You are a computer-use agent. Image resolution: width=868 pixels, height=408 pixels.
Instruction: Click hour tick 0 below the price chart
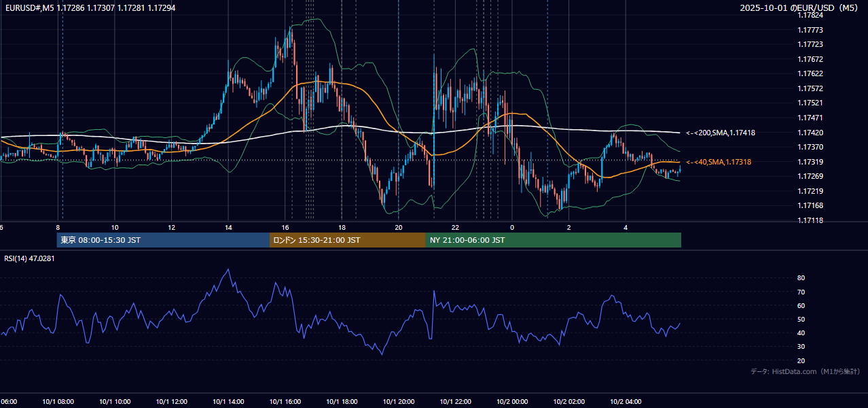[x=512, y=227]
